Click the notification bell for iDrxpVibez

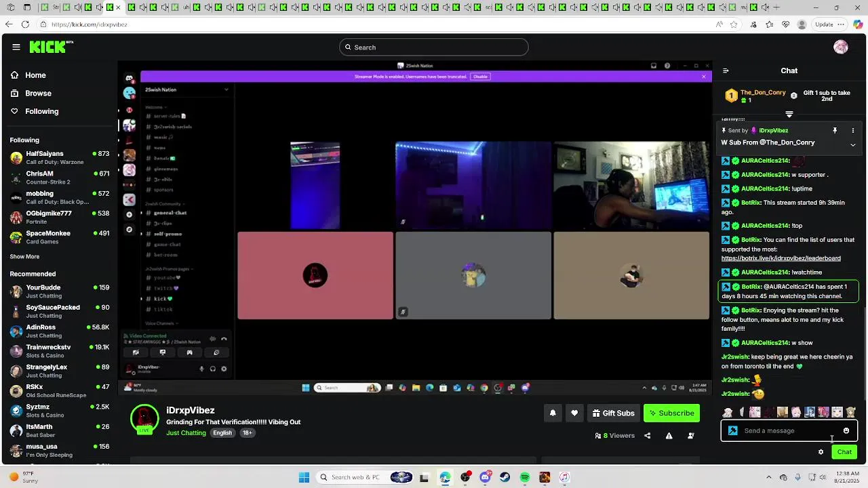553,413
